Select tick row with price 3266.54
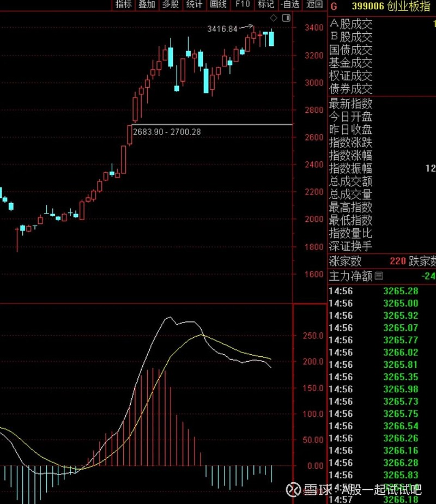This screenshot has width=436, height=504. [381, 426]
